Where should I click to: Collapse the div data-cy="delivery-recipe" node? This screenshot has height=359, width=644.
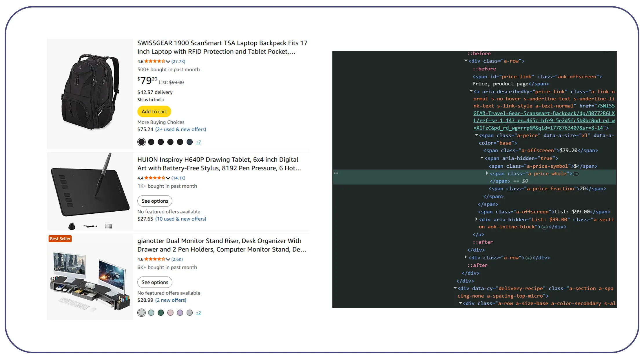coord(455,288)
